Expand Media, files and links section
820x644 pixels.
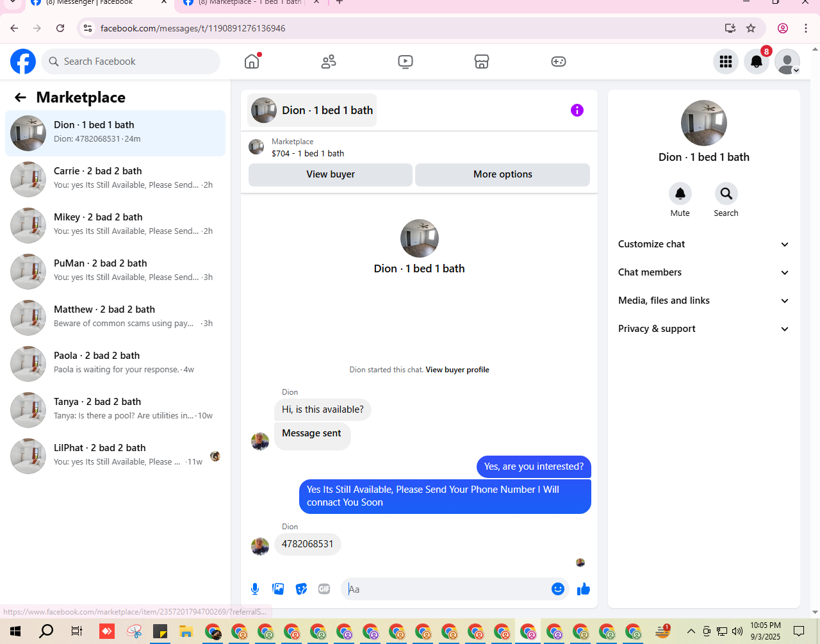pyautogui.click(x=703, y=301)
